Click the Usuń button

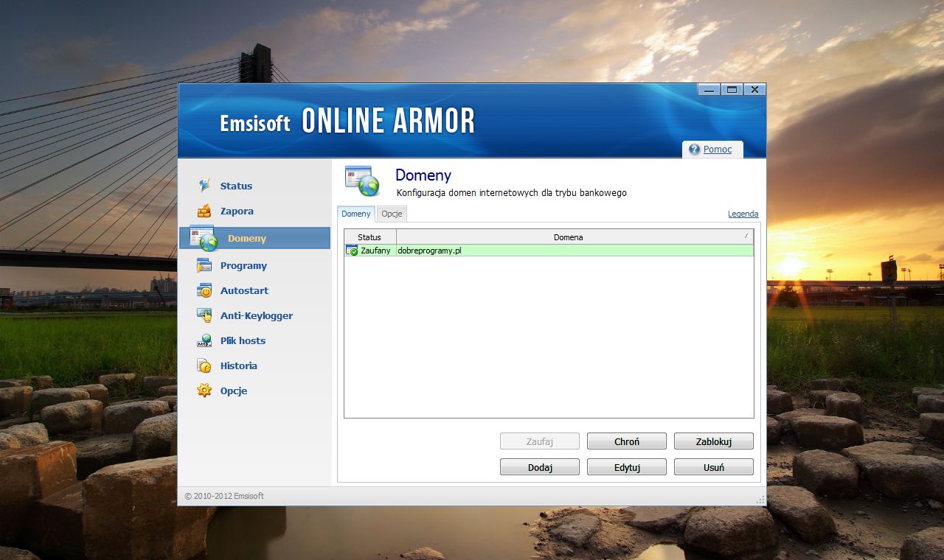pyautogui.click(x=714, y=467)
